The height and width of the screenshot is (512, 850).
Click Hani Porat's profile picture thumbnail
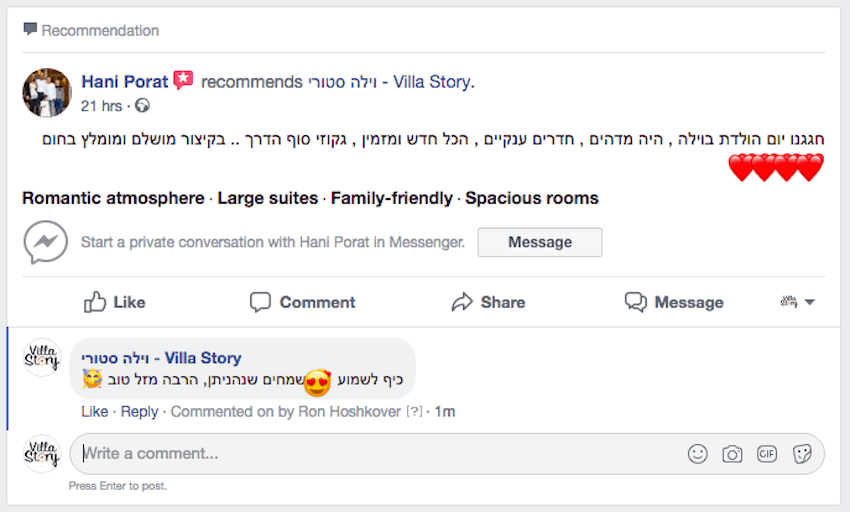47,93
